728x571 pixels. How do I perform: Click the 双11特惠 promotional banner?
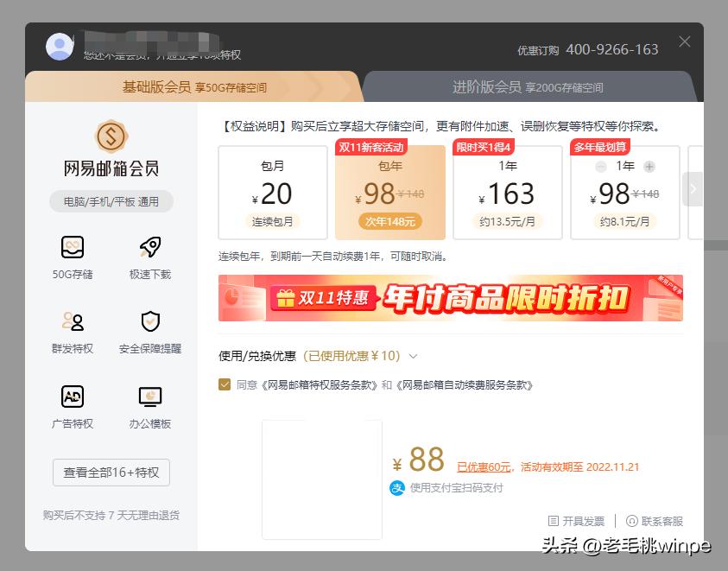click(451, 298)
